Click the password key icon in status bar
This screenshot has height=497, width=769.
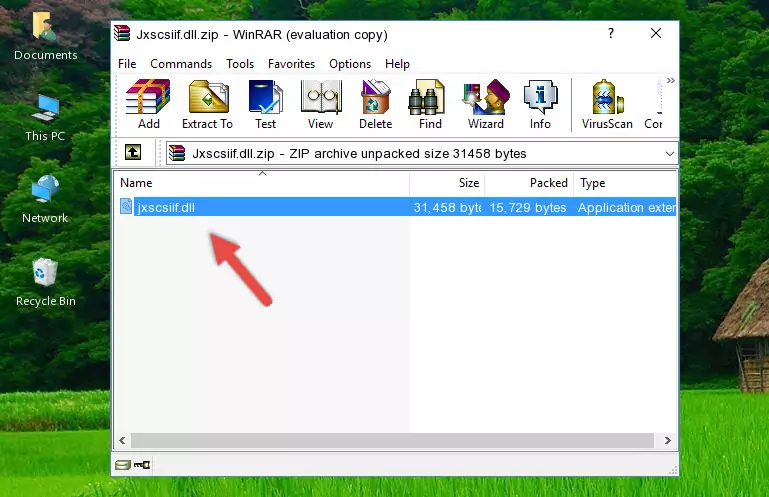[x=142, y=464]
